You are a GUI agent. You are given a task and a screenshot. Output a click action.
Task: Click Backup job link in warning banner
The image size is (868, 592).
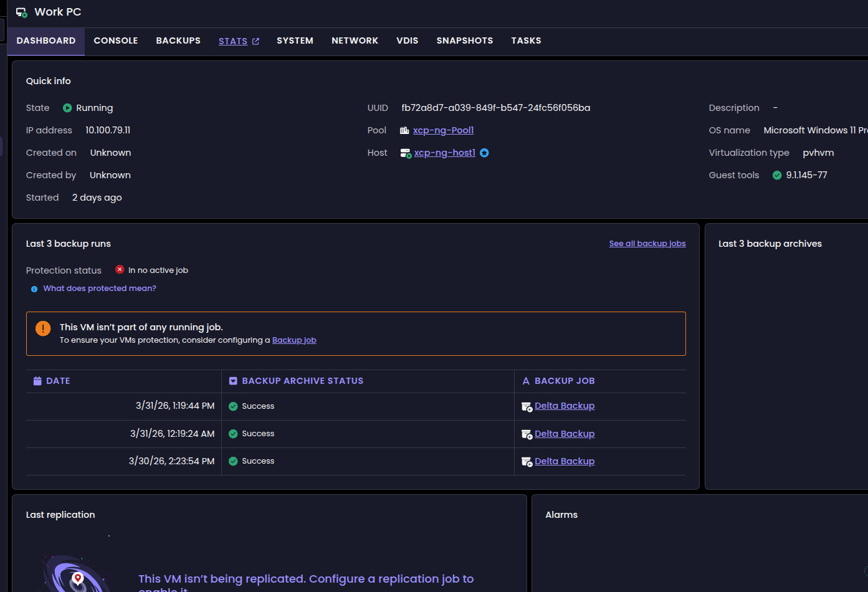point(294,340)
